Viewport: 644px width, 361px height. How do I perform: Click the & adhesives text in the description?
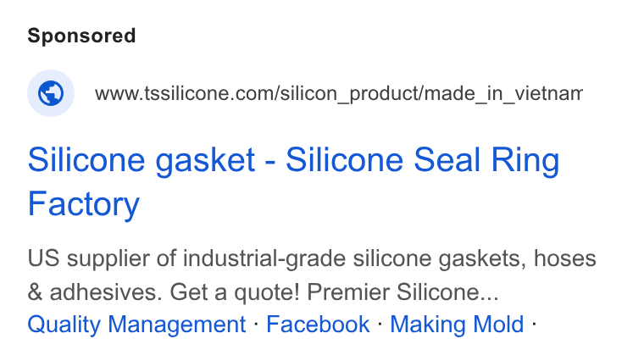click(95, 292)
